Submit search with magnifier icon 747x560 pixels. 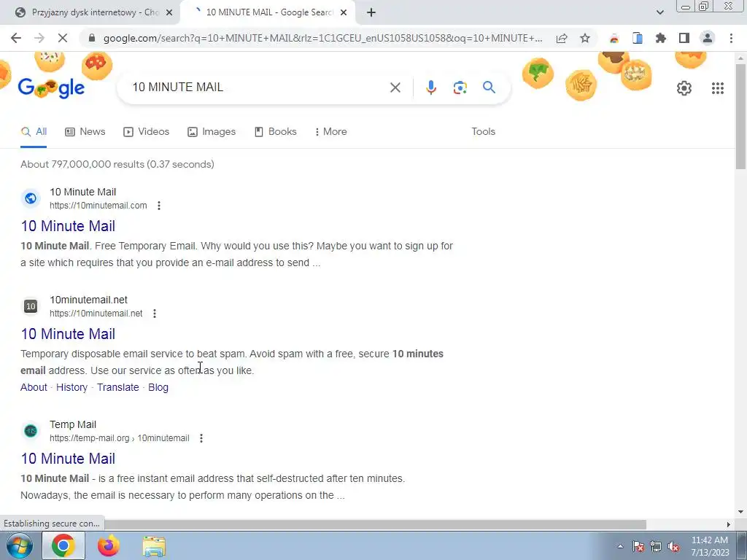pyautogui.click(x=489, y=87)
